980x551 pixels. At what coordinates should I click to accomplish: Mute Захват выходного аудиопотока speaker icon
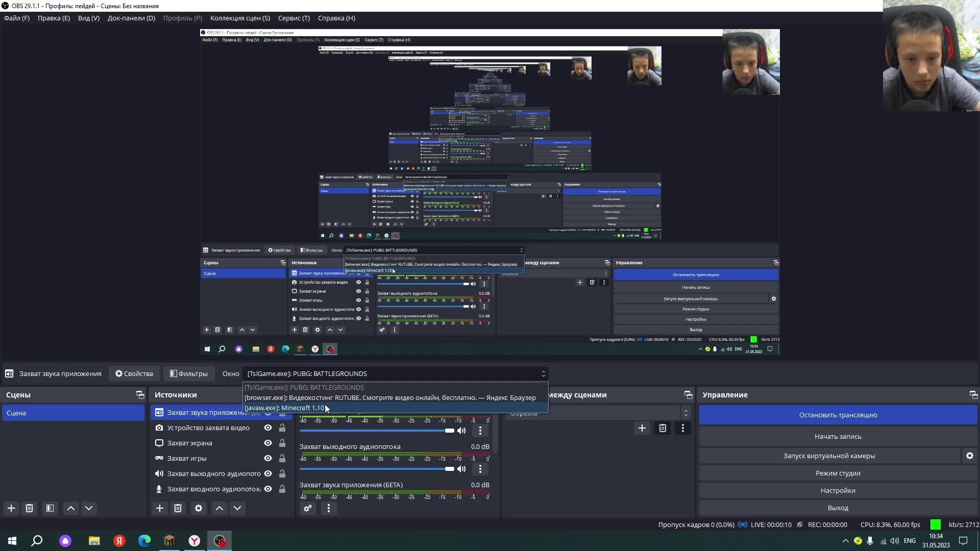pos(461,469)
